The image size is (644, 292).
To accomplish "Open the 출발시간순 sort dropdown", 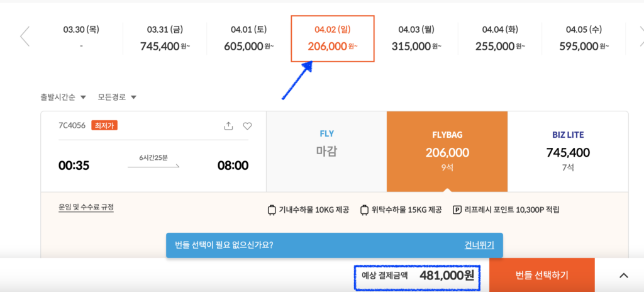I will 64,98.
